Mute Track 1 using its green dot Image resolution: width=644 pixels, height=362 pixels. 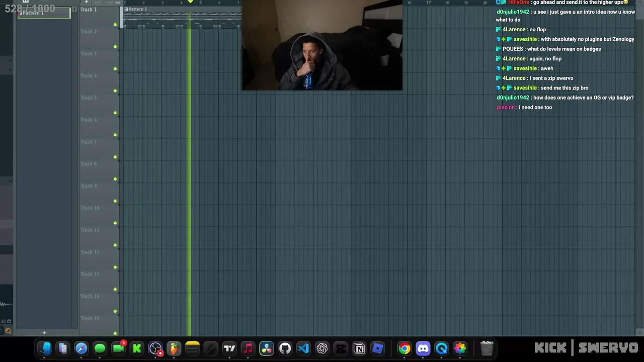[x=115, y=25]
